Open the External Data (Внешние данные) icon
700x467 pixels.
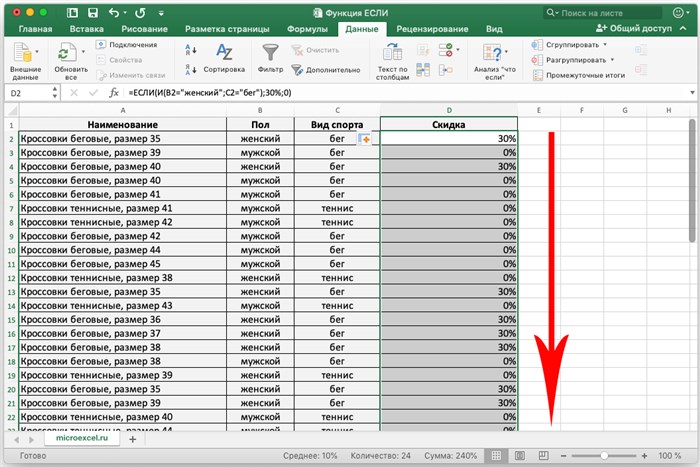(22, 53)
